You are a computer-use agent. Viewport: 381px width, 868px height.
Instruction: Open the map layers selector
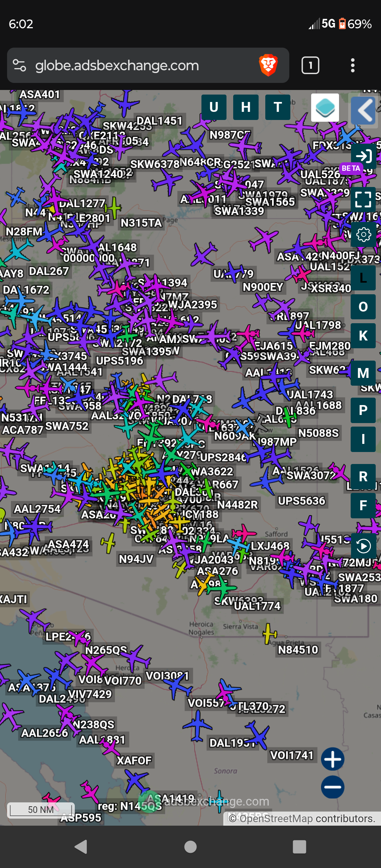tap(325, 108)
